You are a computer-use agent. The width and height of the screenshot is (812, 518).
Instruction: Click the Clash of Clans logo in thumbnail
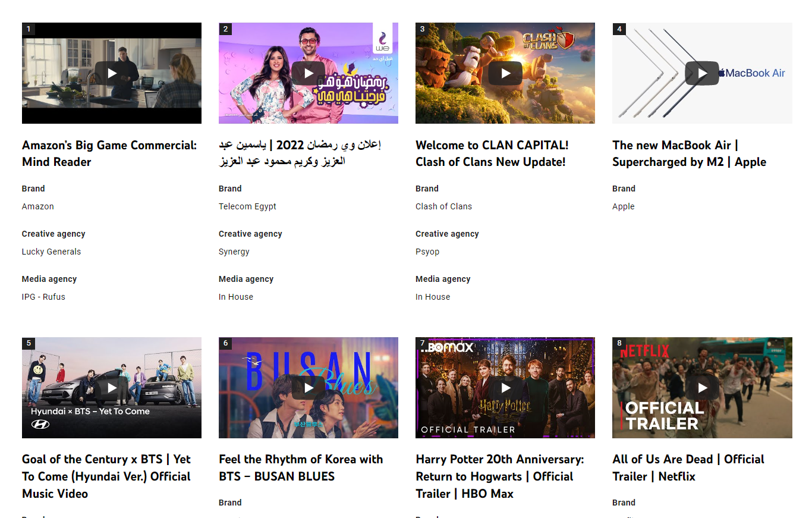[x=548, y=40]
